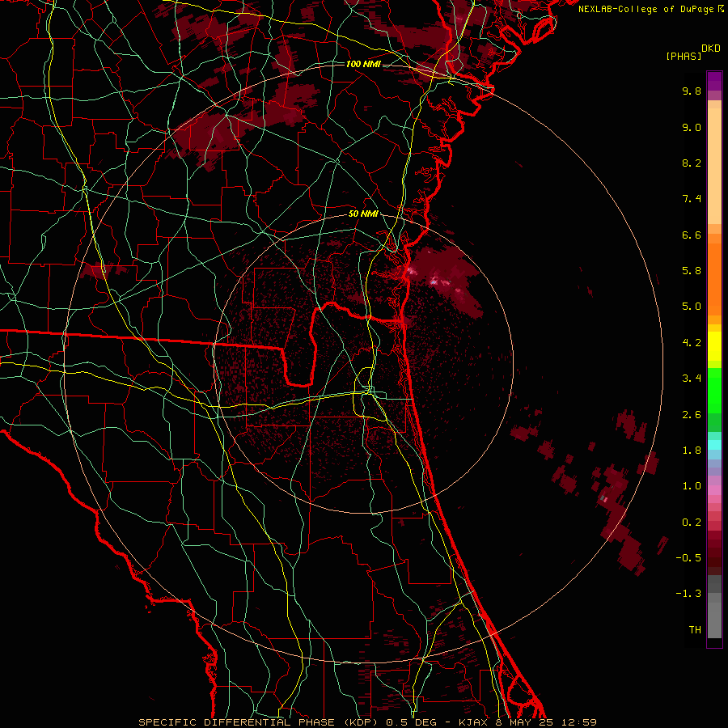The width and height of the screenshot is (728, 728).
Task: Click the [PHAS] units label
Action: [684, 56]
